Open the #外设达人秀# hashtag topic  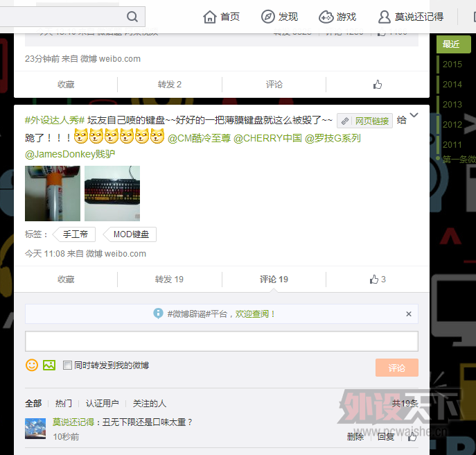[x=54, y=120]
